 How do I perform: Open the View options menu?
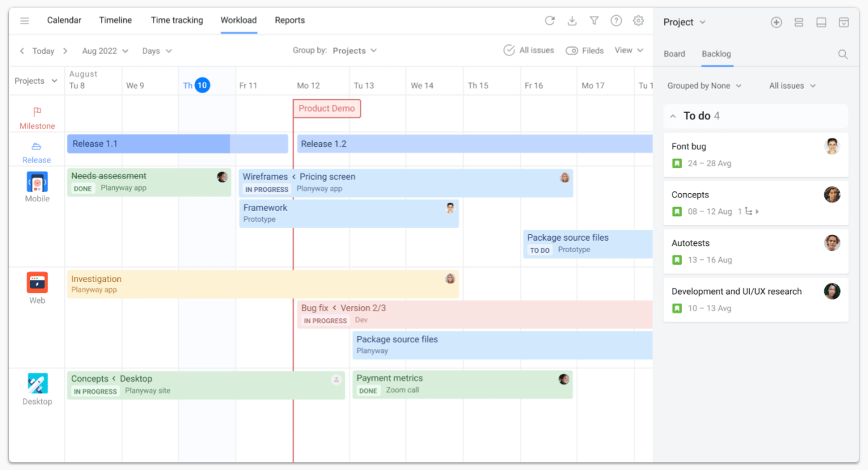628,50
